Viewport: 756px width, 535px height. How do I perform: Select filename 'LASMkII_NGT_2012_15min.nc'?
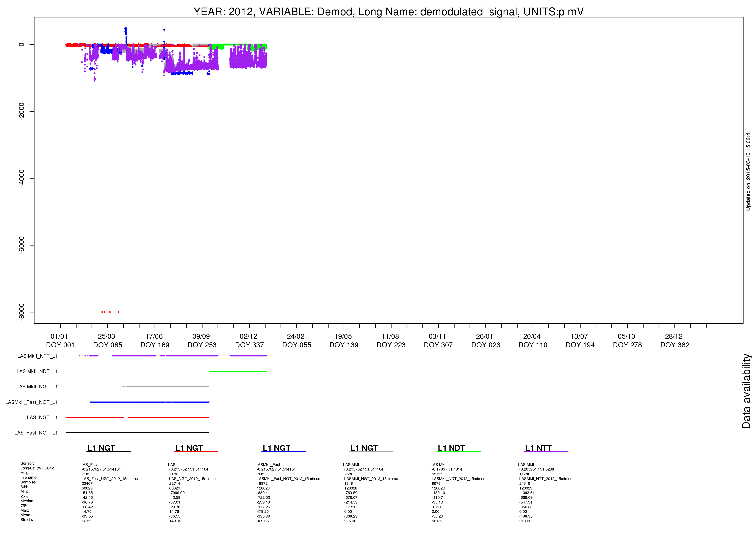click(371, 479)
